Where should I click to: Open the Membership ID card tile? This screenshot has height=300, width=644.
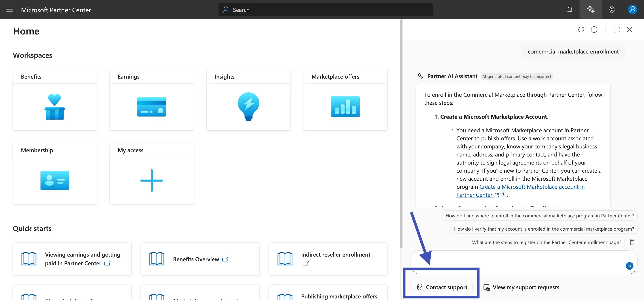coord(55,173)
